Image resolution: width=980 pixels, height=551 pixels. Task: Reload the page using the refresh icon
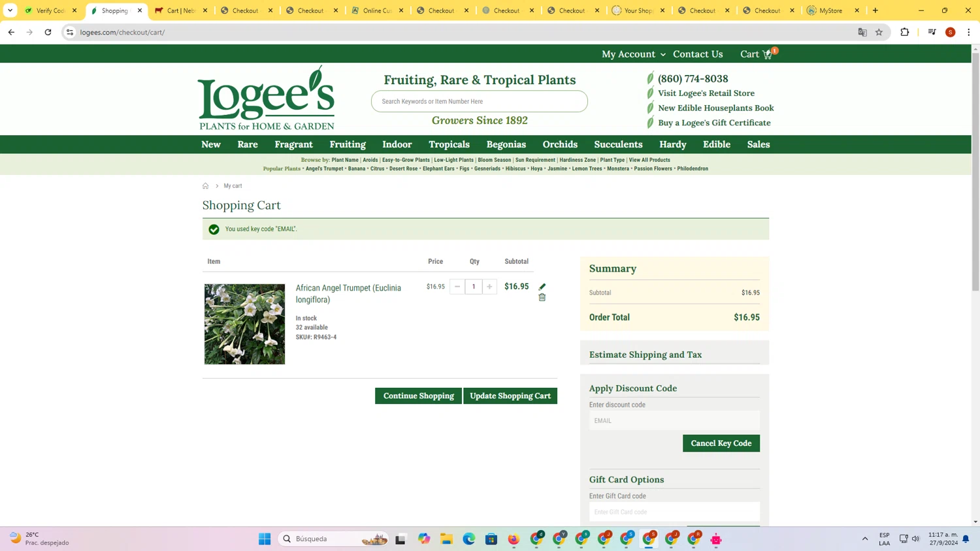point(48,32)
